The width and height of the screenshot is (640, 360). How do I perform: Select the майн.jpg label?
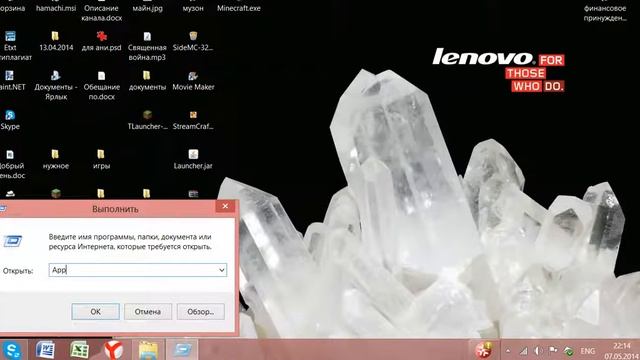coord(147,8)
